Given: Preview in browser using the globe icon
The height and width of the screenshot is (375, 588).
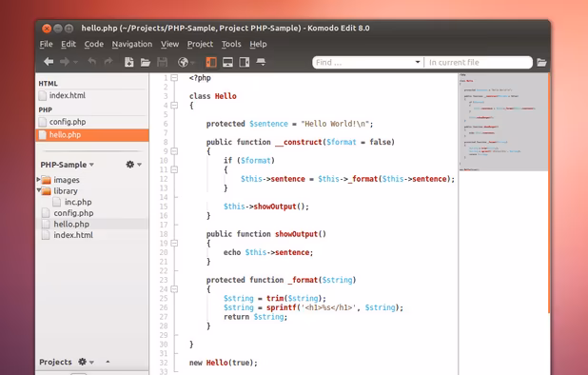Looking at the screenshot, I should pos(183,62).
